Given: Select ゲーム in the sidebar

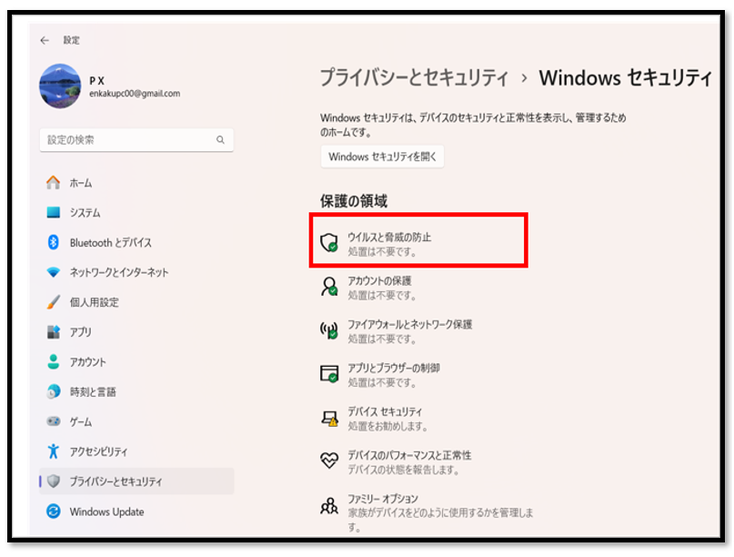Looking at the screenshot, I should click(x=136, y=421).
